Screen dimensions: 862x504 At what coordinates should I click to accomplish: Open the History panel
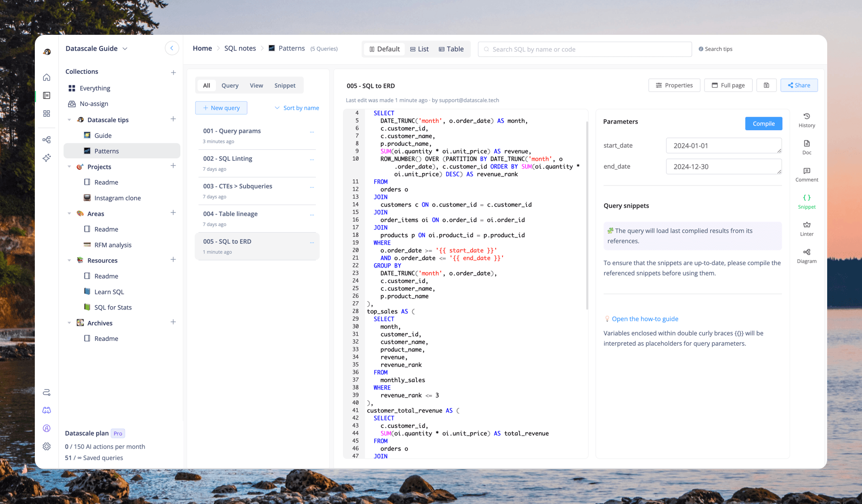806,120
